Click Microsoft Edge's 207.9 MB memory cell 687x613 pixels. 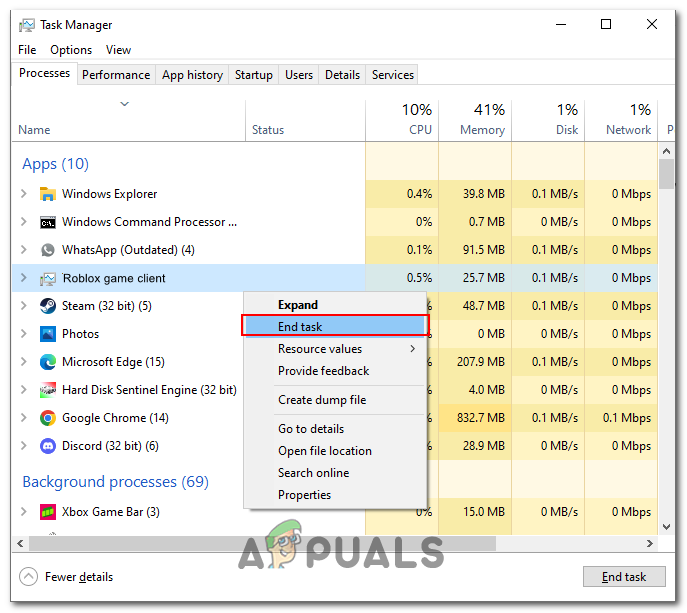475,362
